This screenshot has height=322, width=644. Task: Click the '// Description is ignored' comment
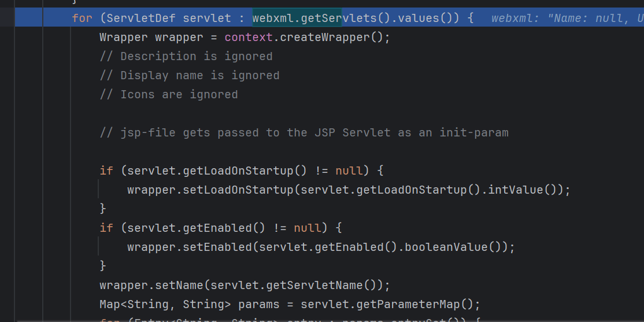click(x=186, y=56)
